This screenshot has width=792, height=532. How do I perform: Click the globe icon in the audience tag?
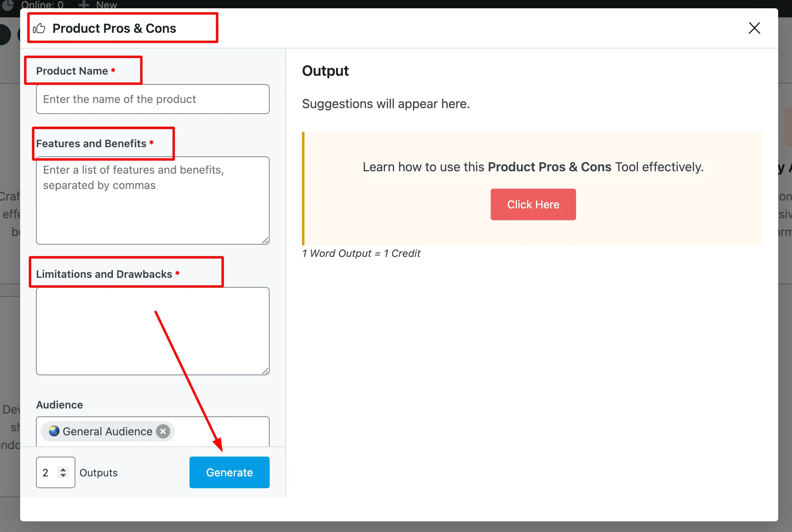54,431
